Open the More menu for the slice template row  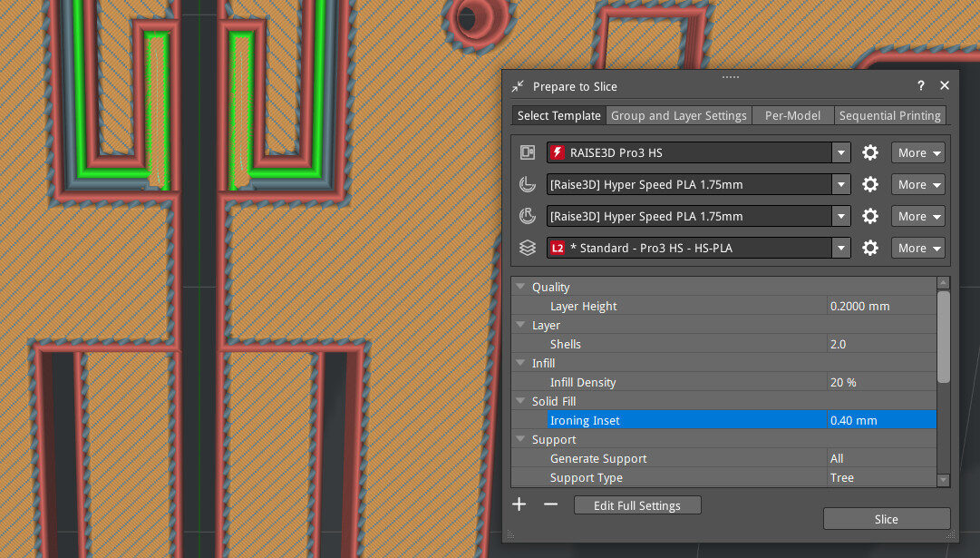pos(918,249)
